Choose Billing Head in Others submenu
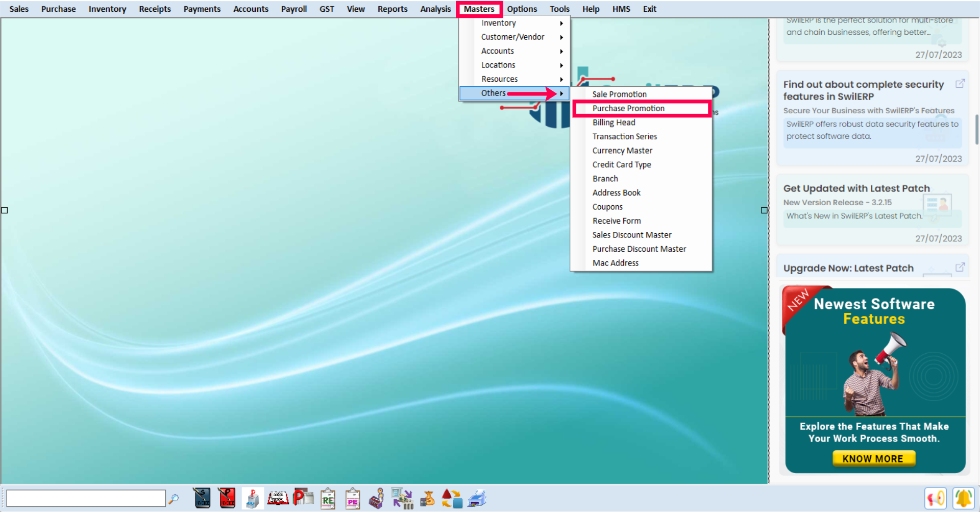The height and width of the screenshot is (512, 980). (x=642, y=123)
